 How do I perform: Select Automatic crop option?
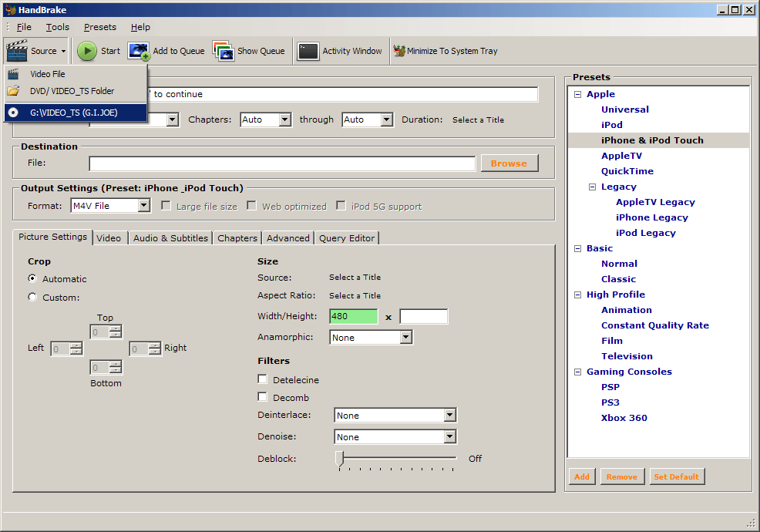(32, 278)
